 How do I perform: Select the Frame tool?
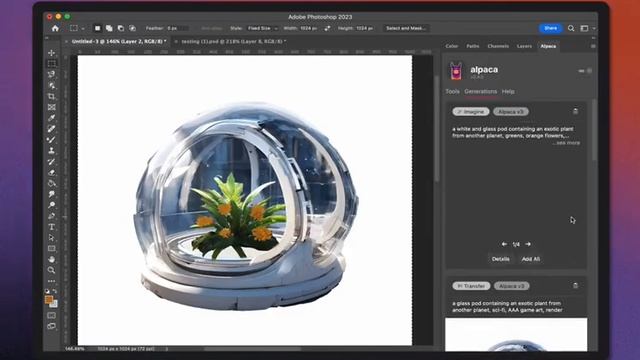(51, 107)
